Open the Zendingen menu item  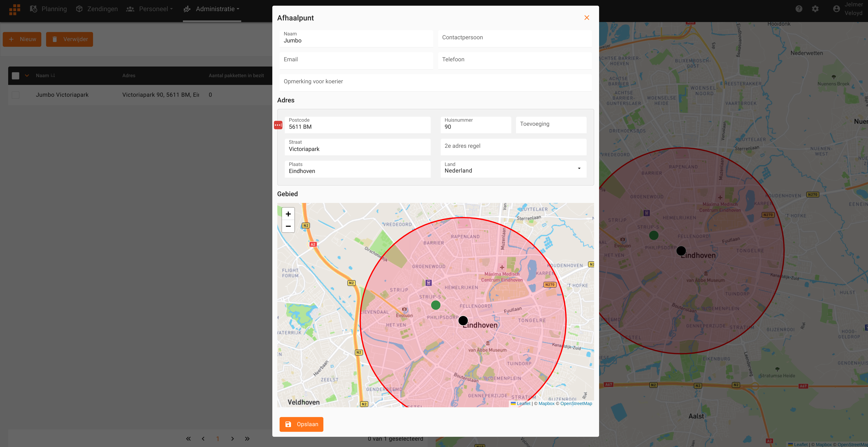coord(97,9)
